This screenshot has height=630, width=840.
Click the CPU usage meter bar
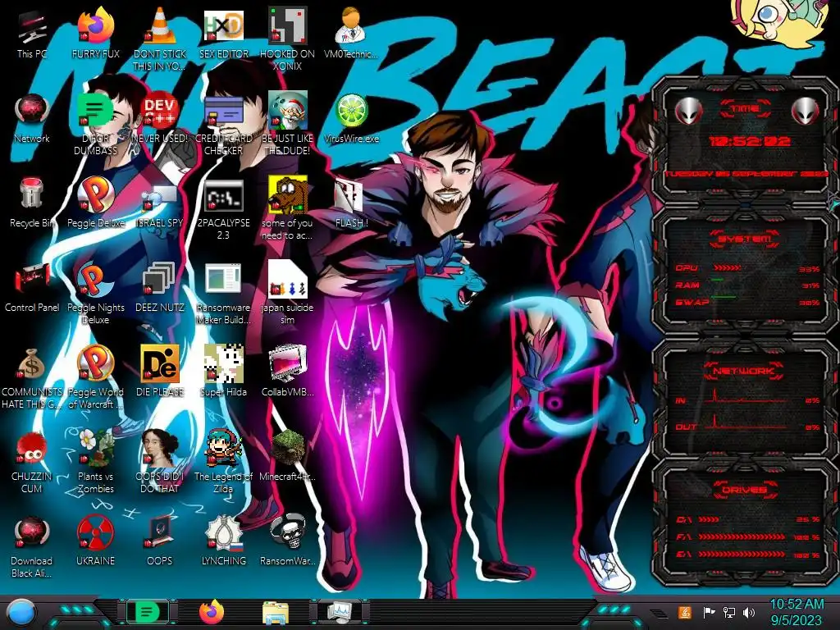728,267
